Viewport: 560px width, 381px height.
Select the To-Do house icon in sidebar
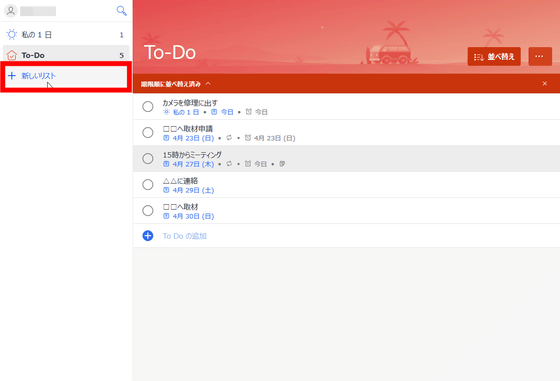(12, 55)
